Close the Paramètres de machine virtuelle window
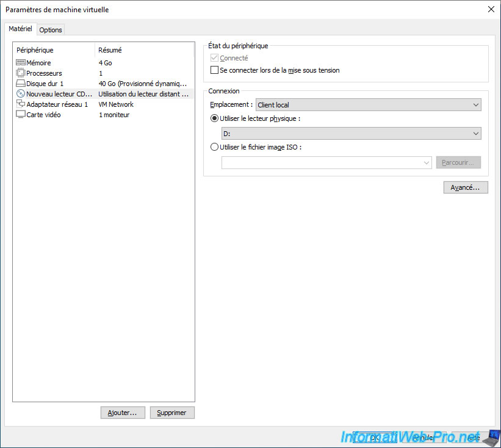The image size is (501, 448). [x=491, y=9]
